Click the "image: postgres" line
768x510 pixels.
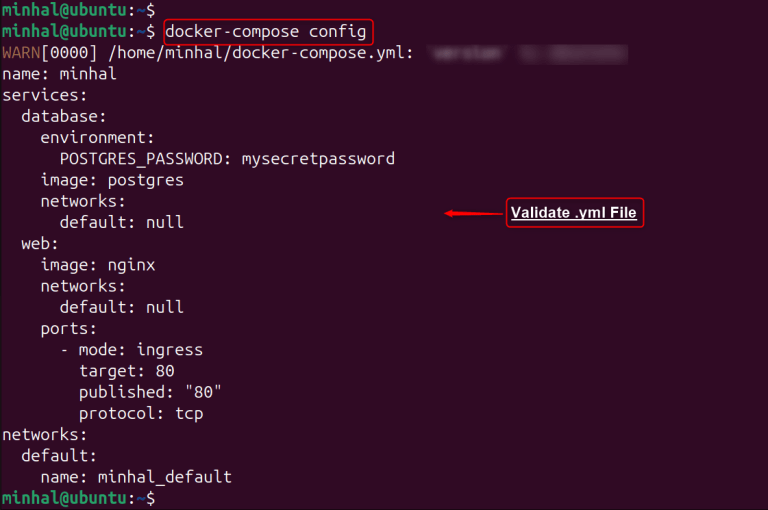coord(112,180)
